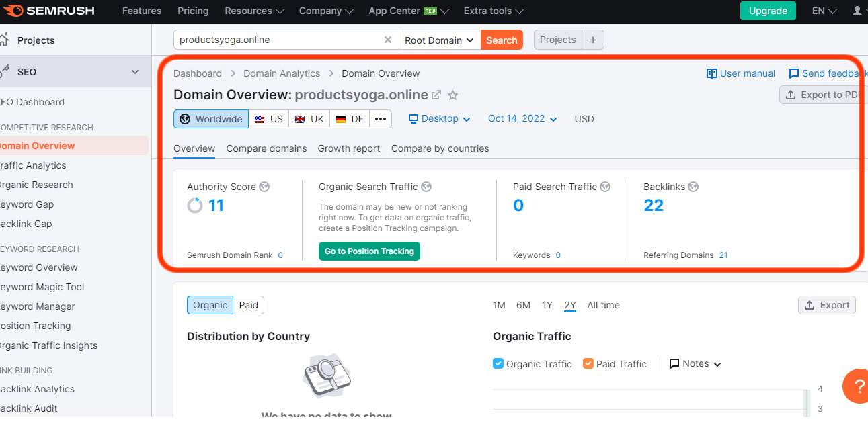Open Company menu
The width and height of the screenshot is (868, 442).
[326, 11]
